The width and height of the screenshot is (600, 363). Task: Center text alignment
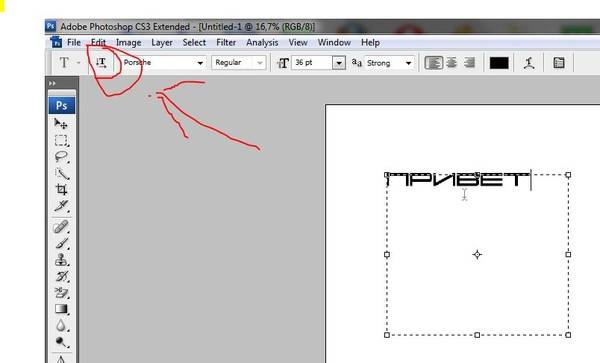pyautogui.click(x=452, y=63)
